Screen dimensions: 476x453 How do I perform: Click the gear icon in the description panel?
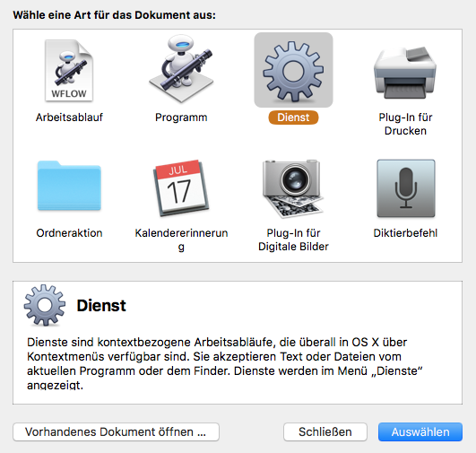pyautogui.click(x=45, y=305)
